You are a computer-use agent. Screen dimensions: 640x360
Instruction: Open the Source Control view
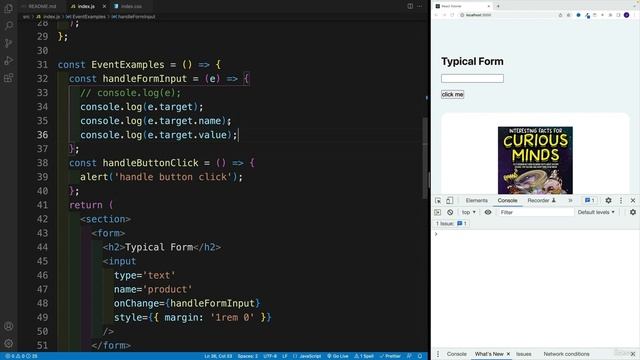pos(9,43)
